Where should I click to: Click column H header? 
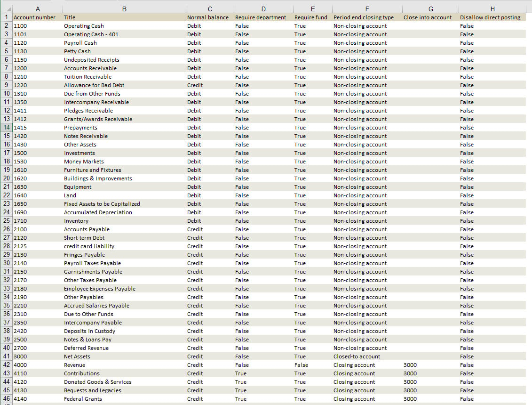[x=492, y=9]
